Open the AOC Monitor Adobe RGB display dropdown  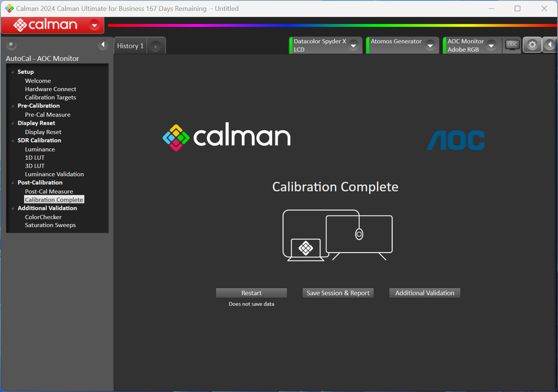[x=492, y=45]
